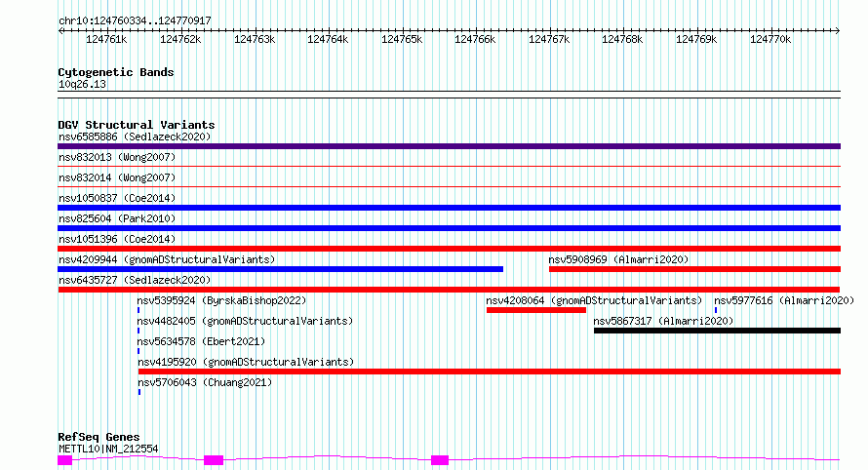Click the nsv825604 (Park2010) label
868x470 pixels.
tap(117, 218)
